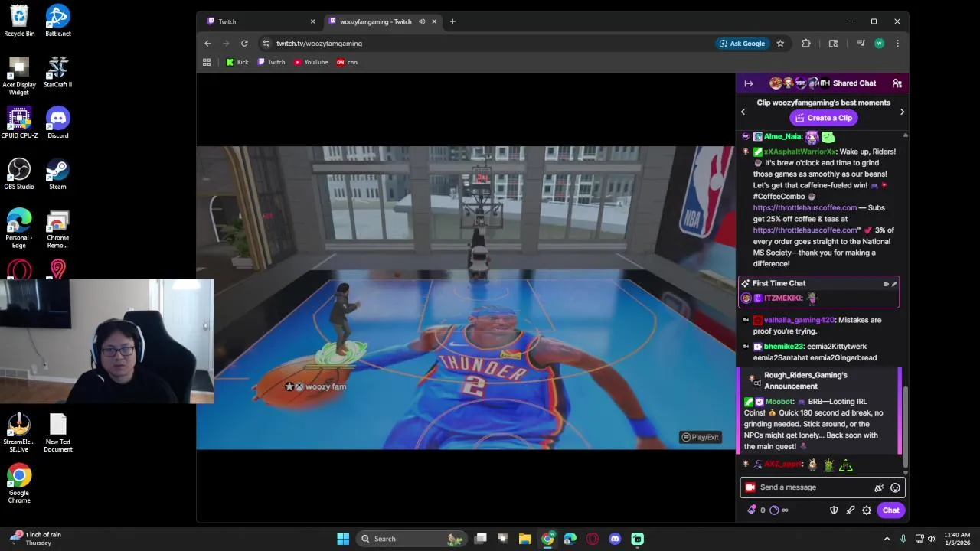The image size is (980, 551).
Task: Close the first Twitch tab
Action: pyautogui.click(x=312, y=21)
